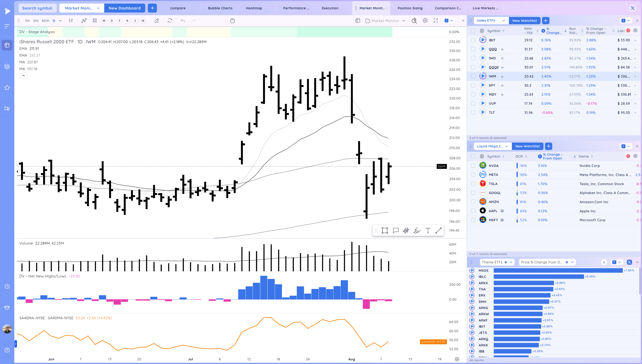Check the NVDA row checkbox
The width and height of the screenshot is (642, 364).
point(473,166)
